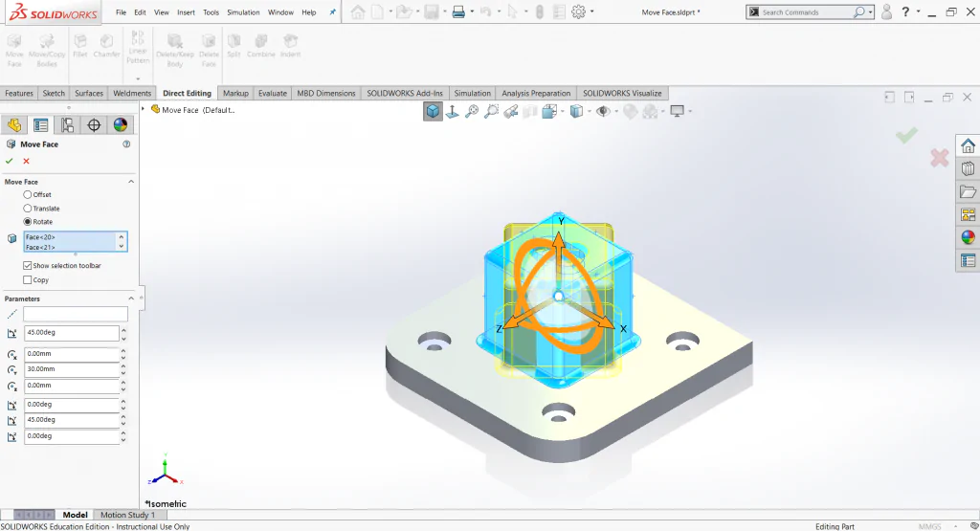Image resolution: width=980 pixels, height=531 pixels.
Task: Select the Rotate radio button
Action: pos(28,222)
